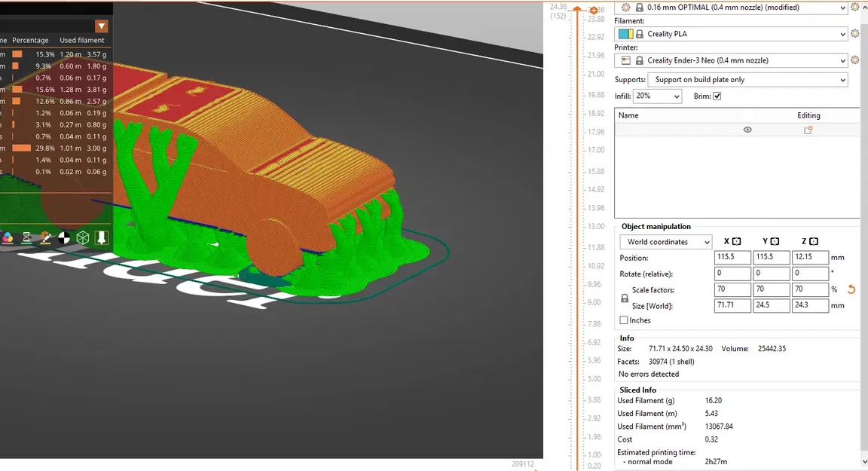Image resolution: width=868 pixels, height=471 pixels.
Task: Enable the Inches checkbox
Action: click(624, 320)
